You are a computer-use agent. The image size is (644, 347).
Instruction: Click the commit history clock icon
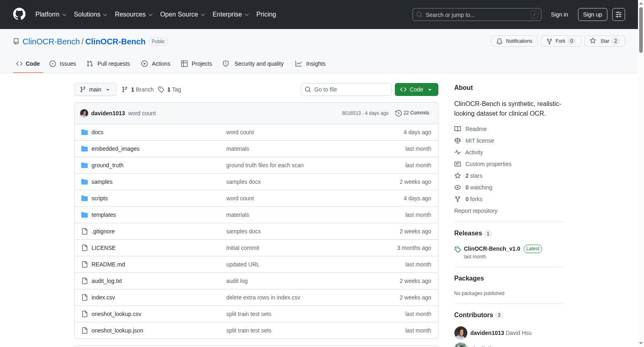pos(398,113)
